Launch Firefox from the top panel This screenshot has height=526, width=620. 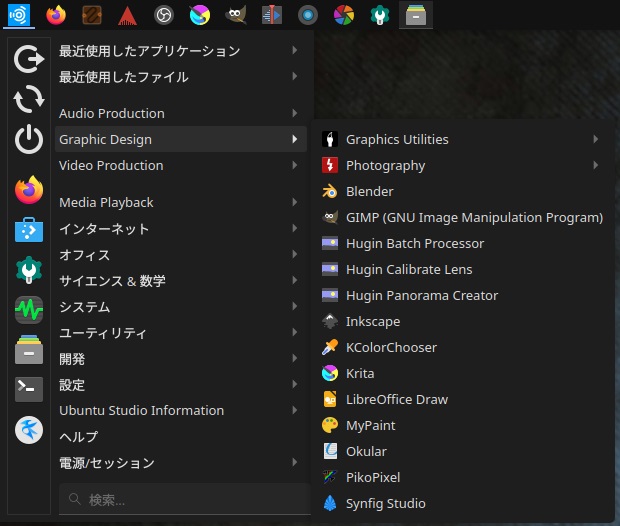(x=56, y=15)
